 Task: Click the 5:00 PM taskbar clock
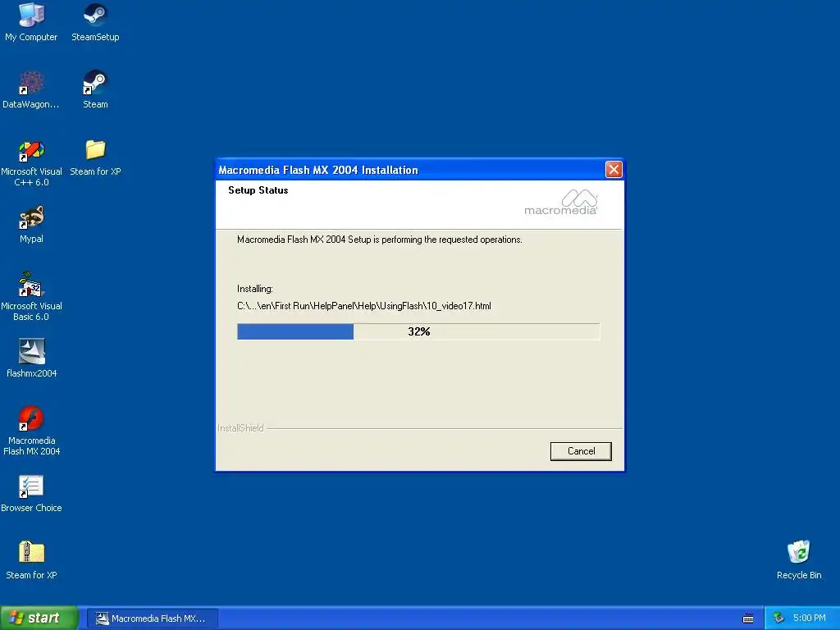(x=809, y=619)
